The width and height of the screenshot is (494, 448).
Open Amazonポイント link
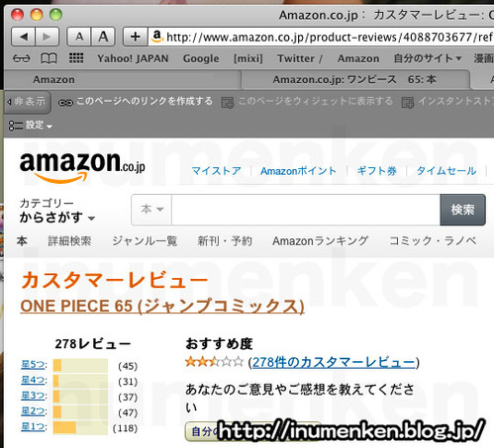point(298,171)
